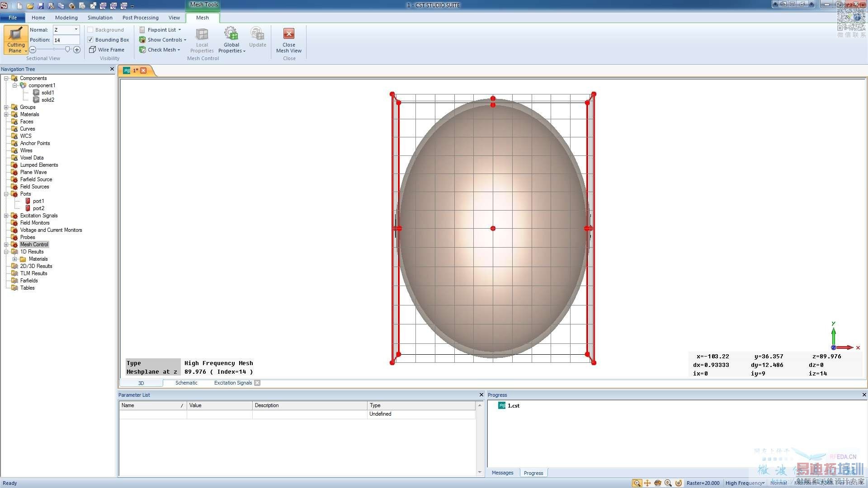Screen dimensions: 868x488
Task: Toggle the Bounding Box checkbox
Action: pos(90,40)
